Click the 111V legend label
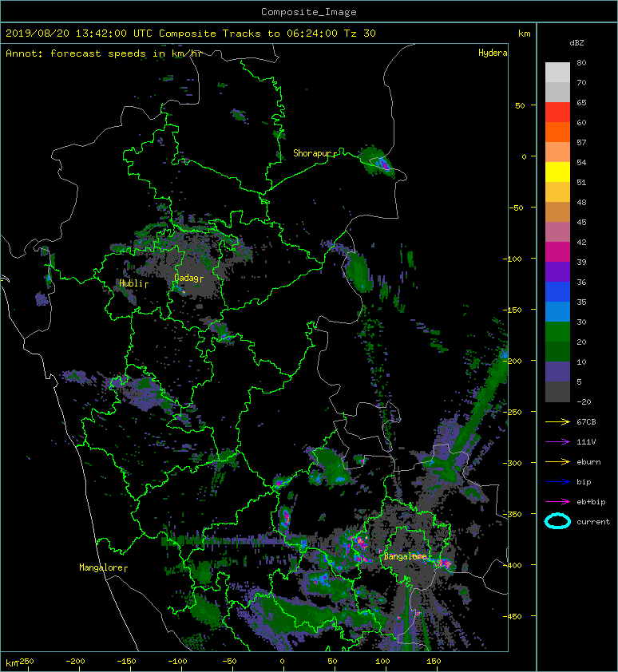 click(x=586, y=442)
